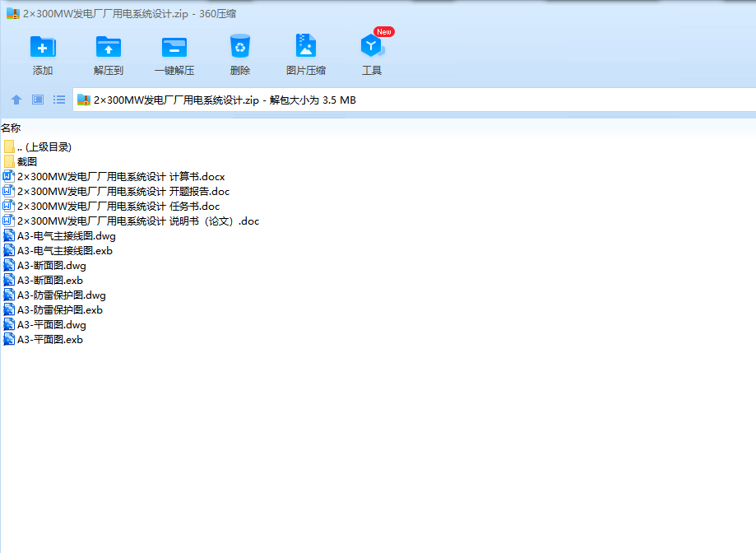756x553 pixels.
Task: Select file name A3-电气主接线图.exb
Action: 65,251
